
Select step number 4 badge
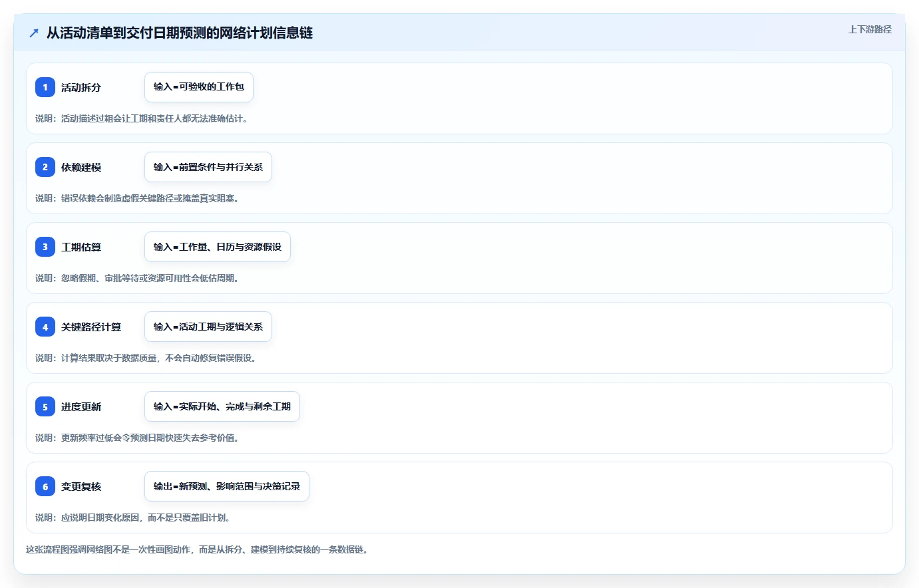pos(45,327)
